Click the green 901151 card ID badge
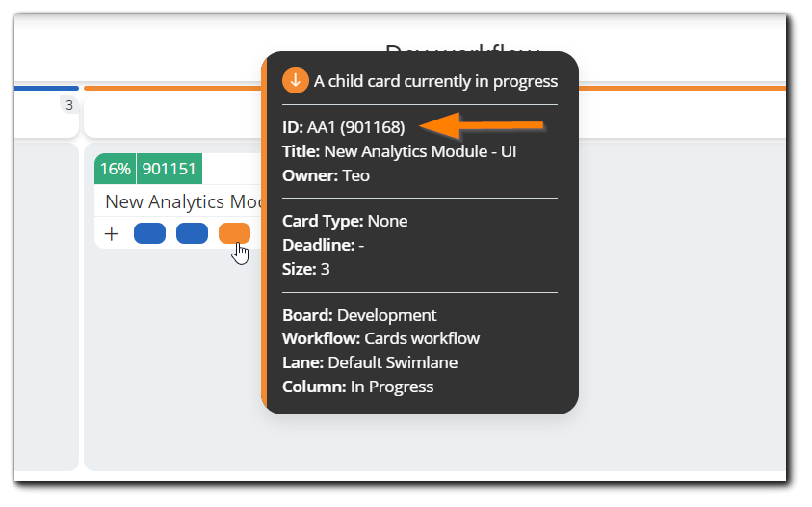Viewport: 812px width, 507px height. click(x=170, y=169)
